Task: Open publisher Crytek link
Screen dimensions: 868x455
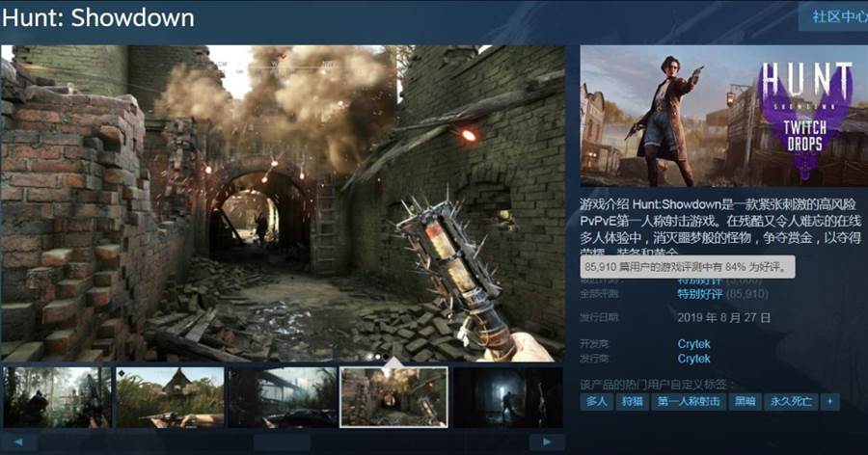Action: pyautogui.click(x=693, y=359)
